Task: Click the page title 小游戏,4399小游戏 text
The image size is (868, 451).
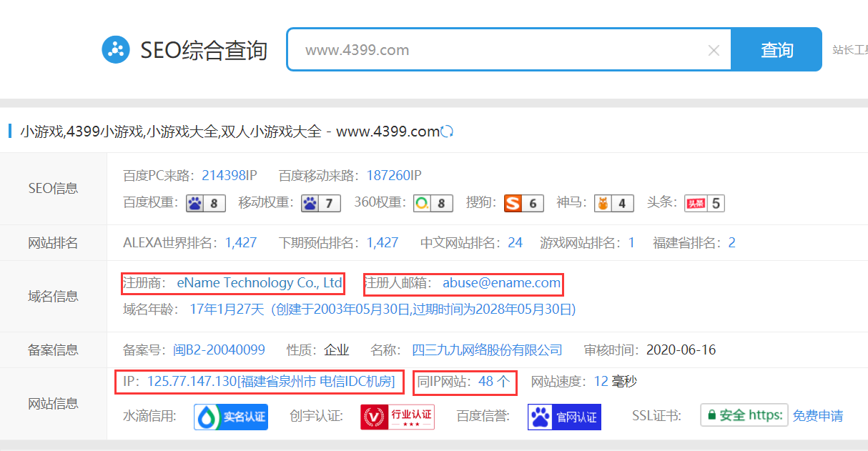Action: coord(229,132)
